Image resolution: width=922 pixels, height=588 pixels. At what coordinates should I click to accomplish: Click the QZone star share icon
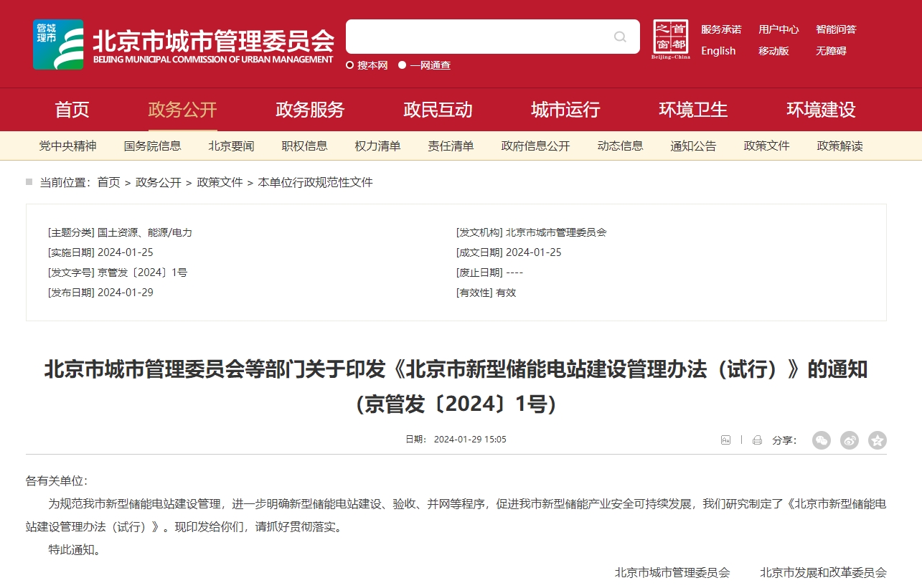click(x=877, y=440)
